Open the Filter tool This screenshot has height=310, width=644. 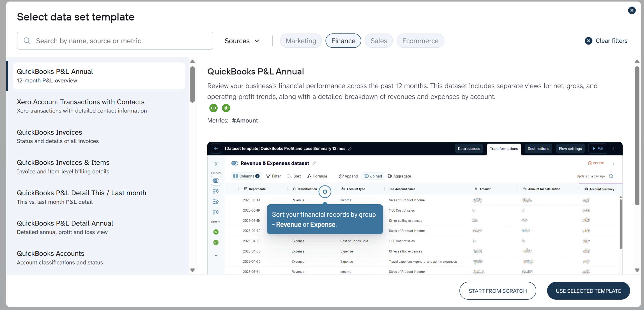(x=274, y=176)
